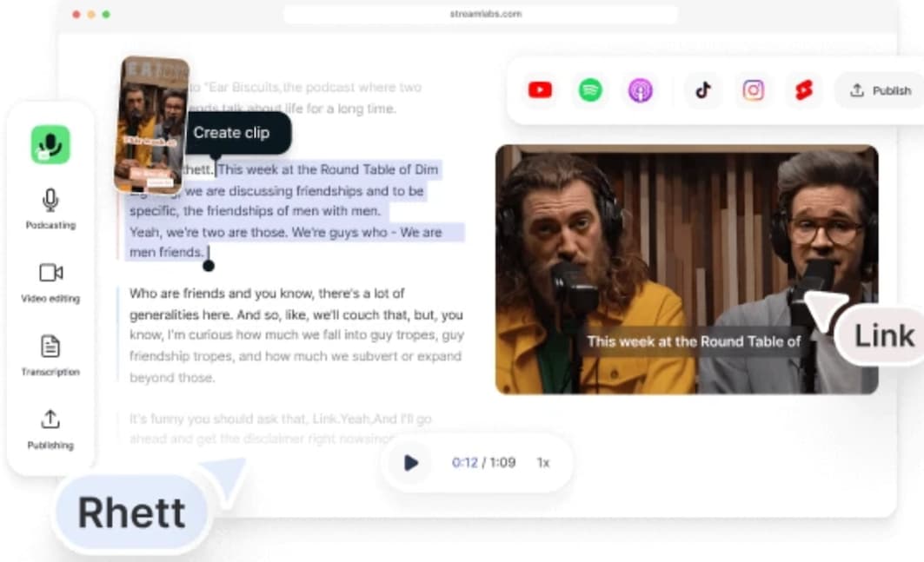Select the Link speaker tag
The height and width of the screenshot is (562, 924).
[x=883, y=336]
